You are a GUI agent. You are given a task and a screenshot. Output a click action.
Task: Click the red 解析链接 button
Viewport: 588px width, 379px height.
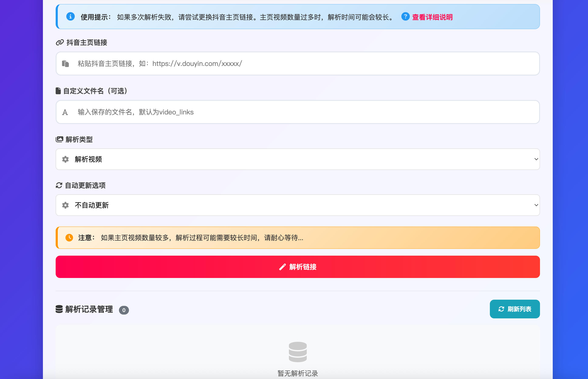[x=298, y=267]
